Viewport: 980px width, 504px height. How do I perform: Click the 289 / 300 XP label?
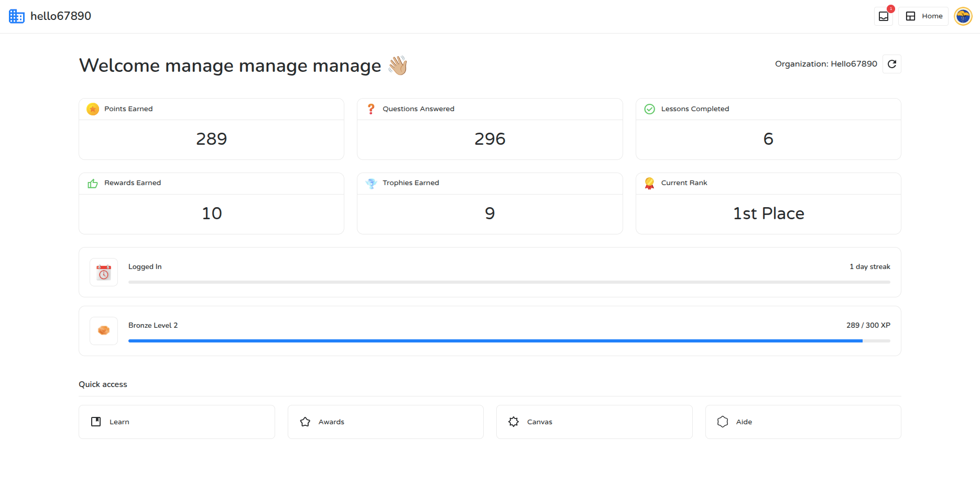click(868, 326)
